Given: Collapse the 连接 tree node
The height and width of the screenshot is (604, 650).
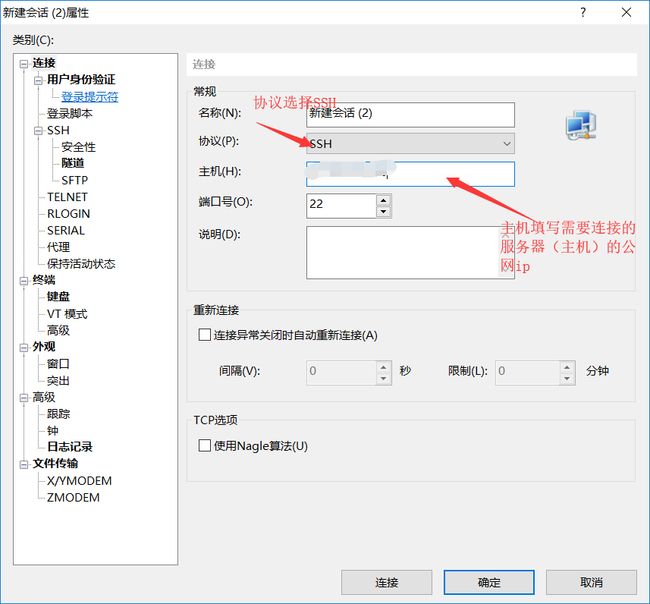Looking at the screenshot, I should [24, 63].
